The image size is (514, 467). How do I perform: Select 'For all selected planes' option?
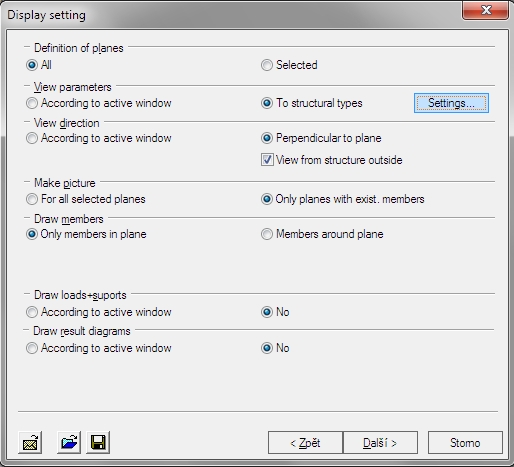pyautogui.click(x=86, y=199)
